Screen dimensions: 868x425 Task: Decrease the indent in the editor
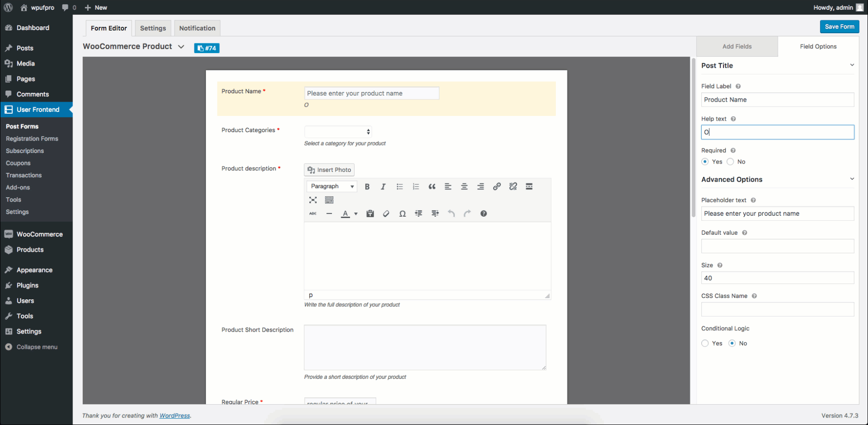419,213
